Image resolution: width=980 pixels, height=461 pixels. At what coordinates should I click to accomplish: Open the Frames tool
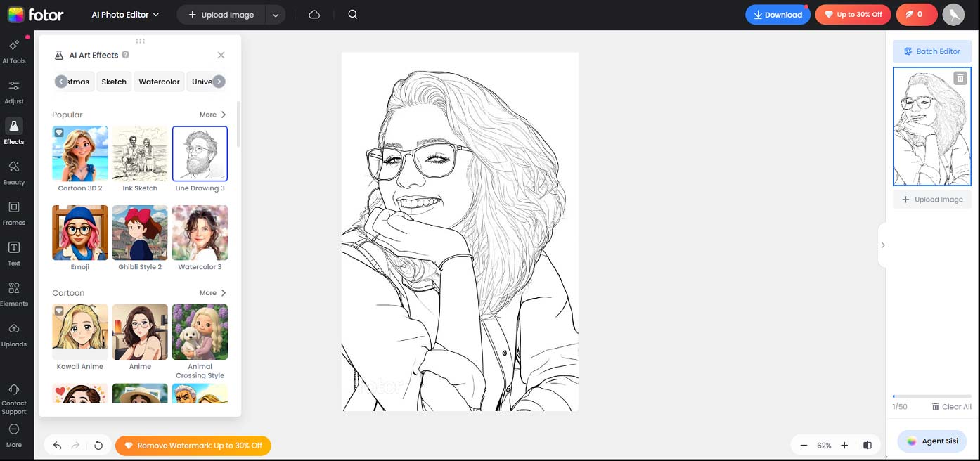pos(13,212)
